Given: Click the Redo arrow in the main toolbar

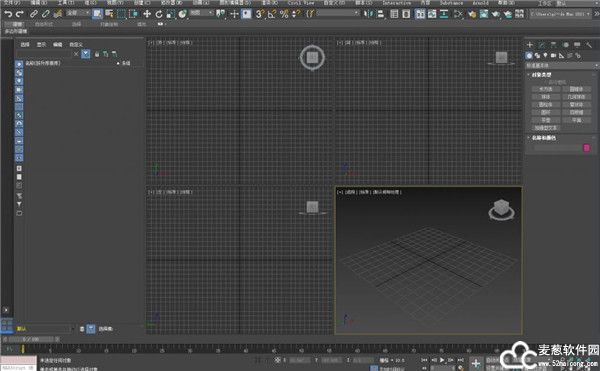Looking at the screenshot, I should [x=20, y=14].
